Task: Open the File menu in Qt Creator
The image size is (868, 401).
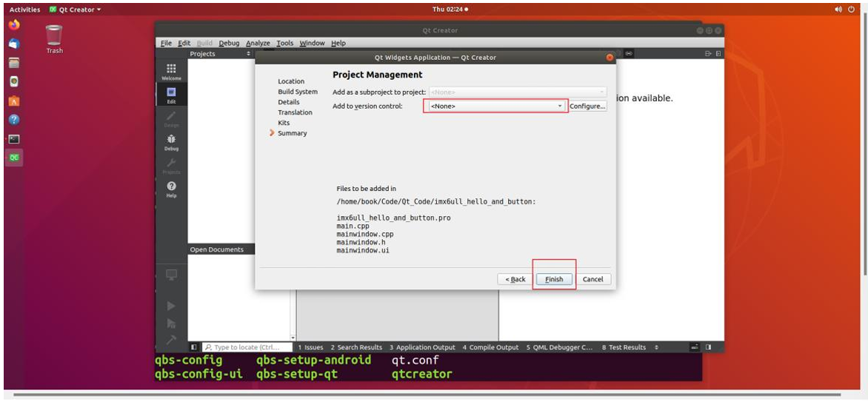Action: click(x=166, y=43)
